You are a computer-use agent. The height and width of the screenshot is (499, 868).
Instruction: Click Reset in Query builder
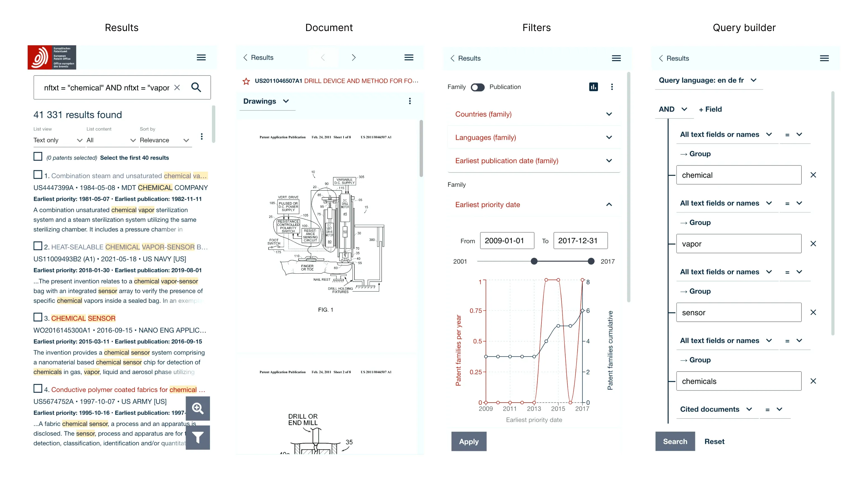[x=714, y=441]
